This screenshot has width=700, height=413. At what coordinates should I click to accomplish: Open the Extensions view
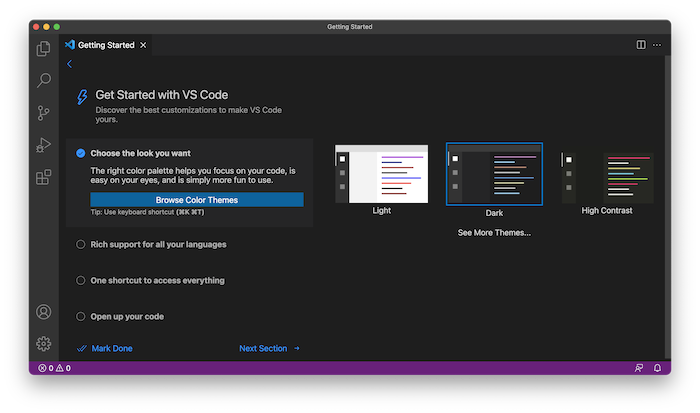click(x=43, y=177)
